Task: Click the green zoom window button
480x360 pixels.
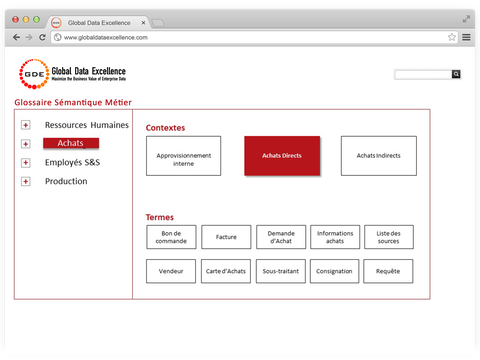Action: (36, 19)
